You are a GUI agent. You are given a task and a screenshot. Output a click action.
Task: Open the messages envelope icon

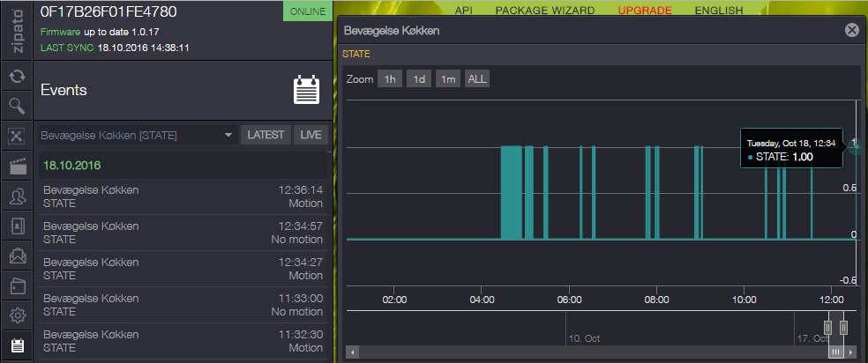17,256
